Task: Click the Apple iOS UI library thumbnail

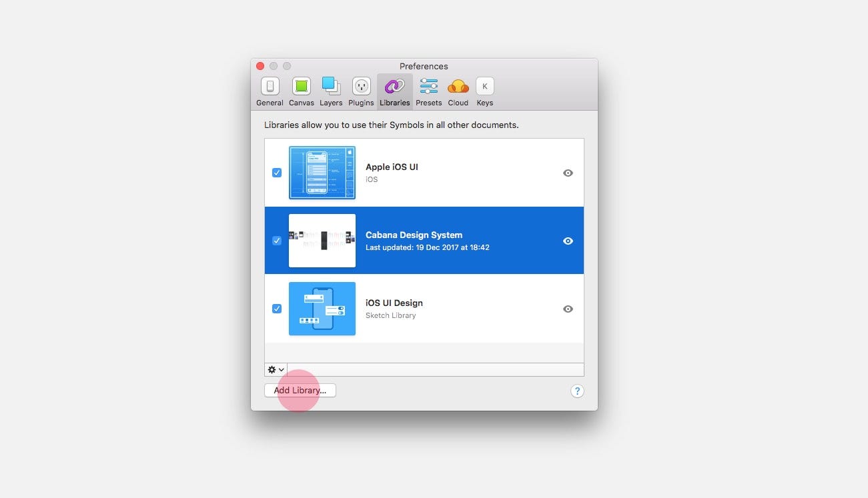Action: (322, 173)
